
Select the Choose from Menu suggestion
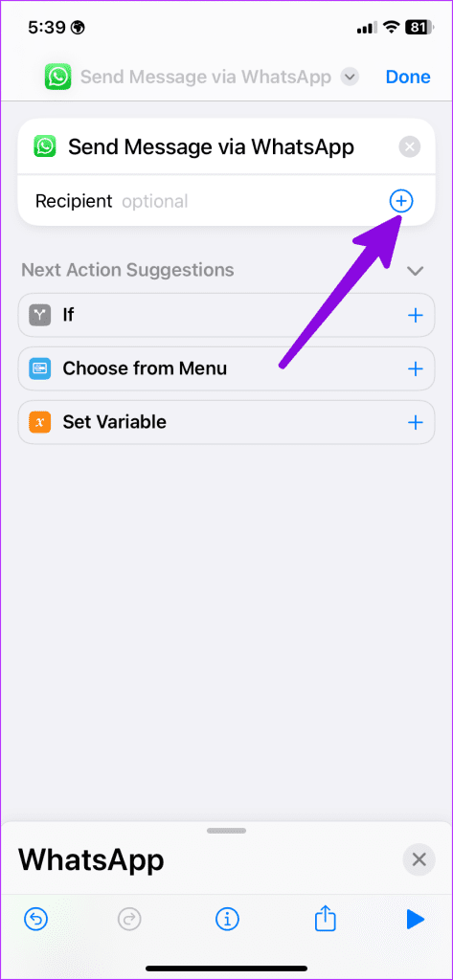pyautogui.click(x=226, y=368)
